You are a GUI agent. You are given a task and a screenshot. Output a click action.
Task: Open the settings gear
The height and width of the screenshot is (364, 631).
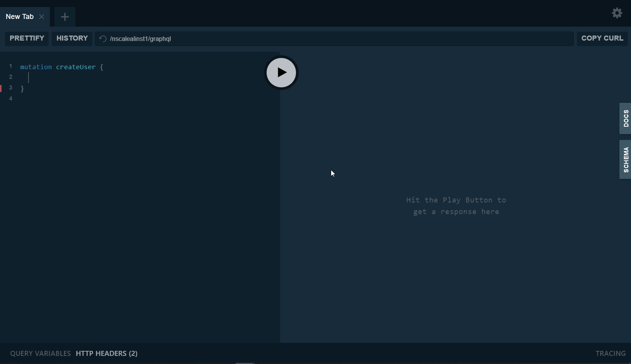point(617,13)
